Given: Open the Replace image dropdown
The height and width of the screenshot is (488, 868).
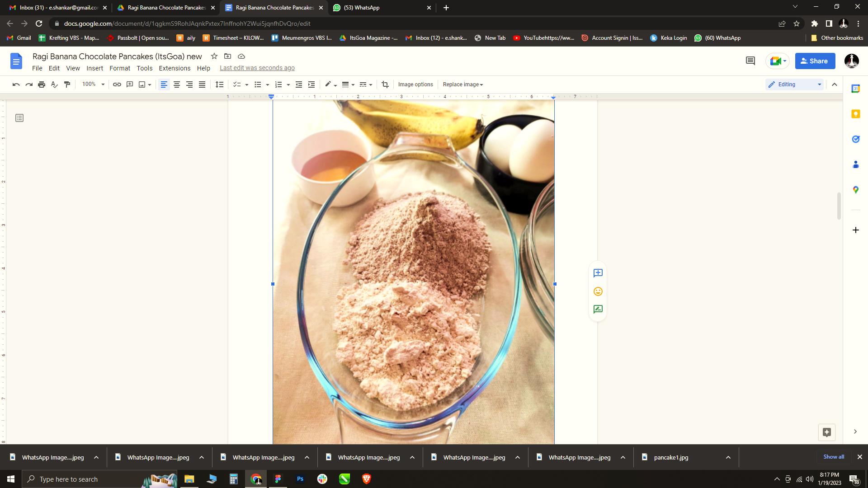Looking at the screenshot, I should point(463,84).
